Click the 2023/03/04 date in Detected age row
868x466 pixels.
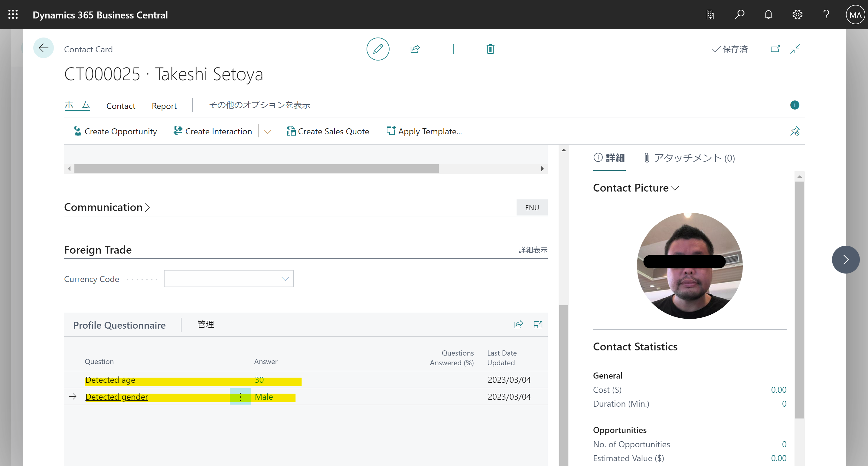click(x=509, y=380)
